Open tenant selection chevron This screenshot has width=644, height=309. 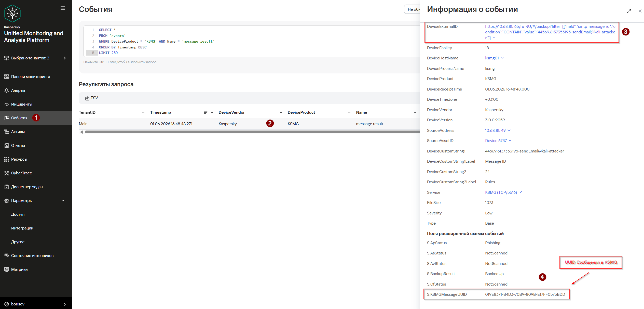coord(65,58)
